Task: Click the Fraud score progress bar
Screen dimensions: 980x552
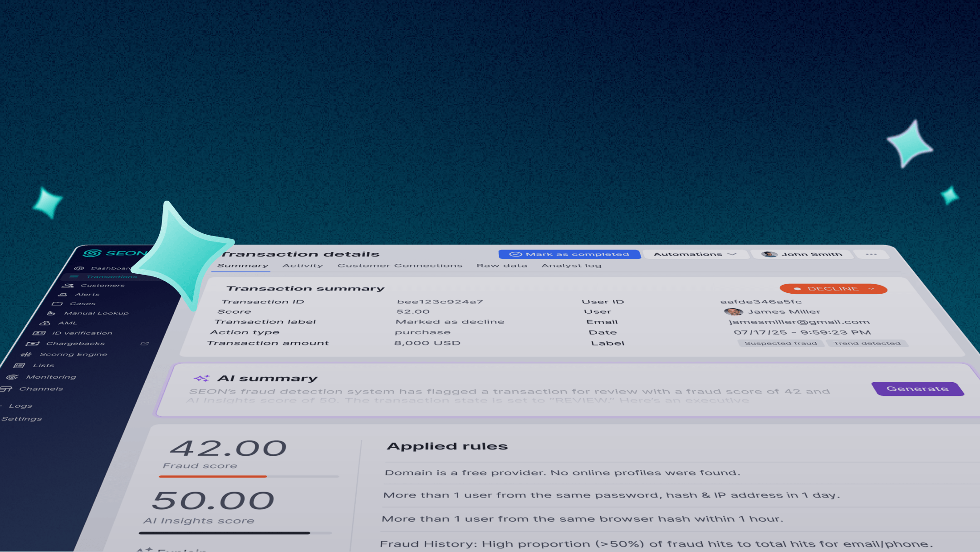Action: click(249, 477)
